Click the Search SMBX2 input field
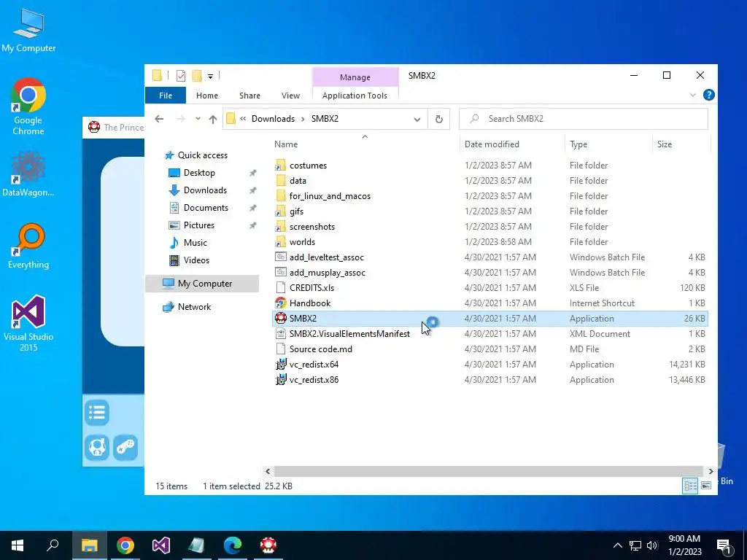This screenshot has height=560, width=747. (x=583, y=119)
